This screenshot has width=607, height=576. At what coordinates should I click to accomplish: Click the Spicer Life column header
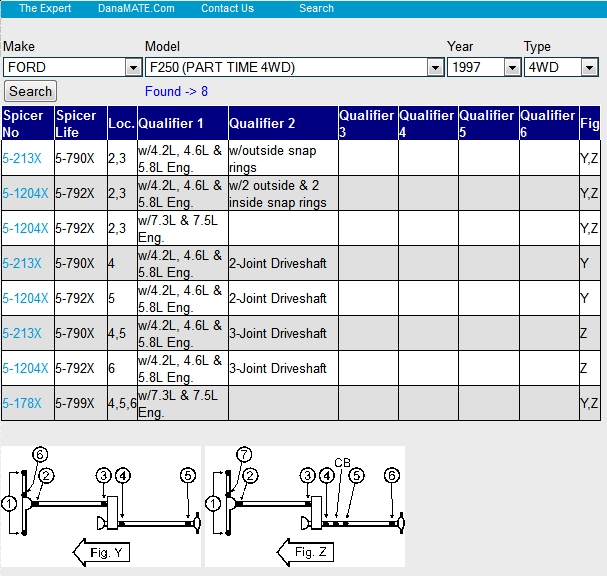tap(81, 123)
